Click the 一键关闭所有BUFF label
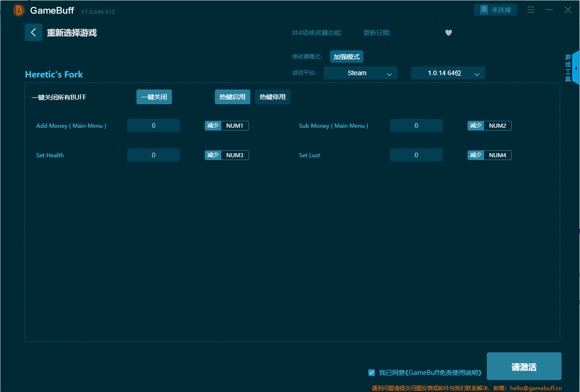Screen dimensions: 580x392 tap(59, 97)
